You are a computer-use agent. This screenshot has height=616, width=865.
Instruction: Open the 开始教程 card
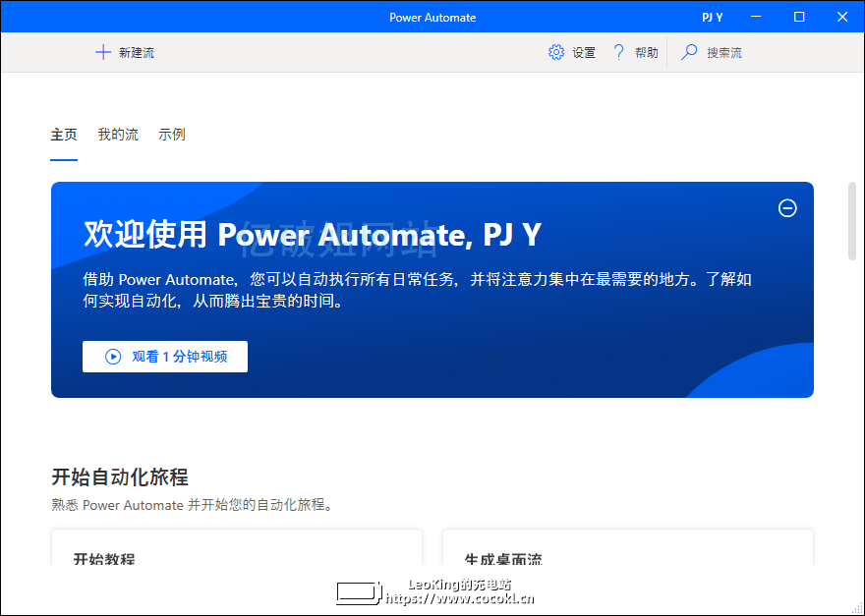[x=237, y=547]
